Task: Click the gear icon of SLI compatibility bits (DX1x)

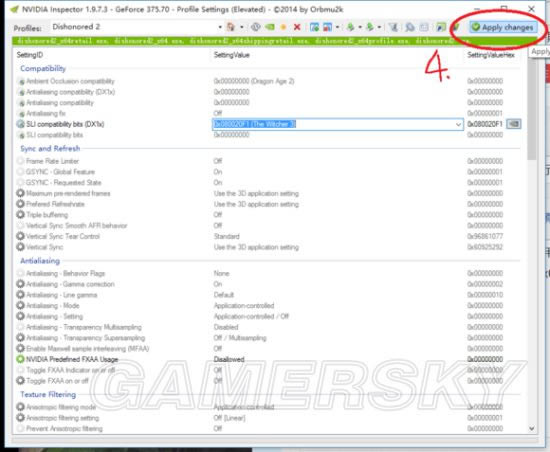Action: pyautogui.click(x=21, y=124)
